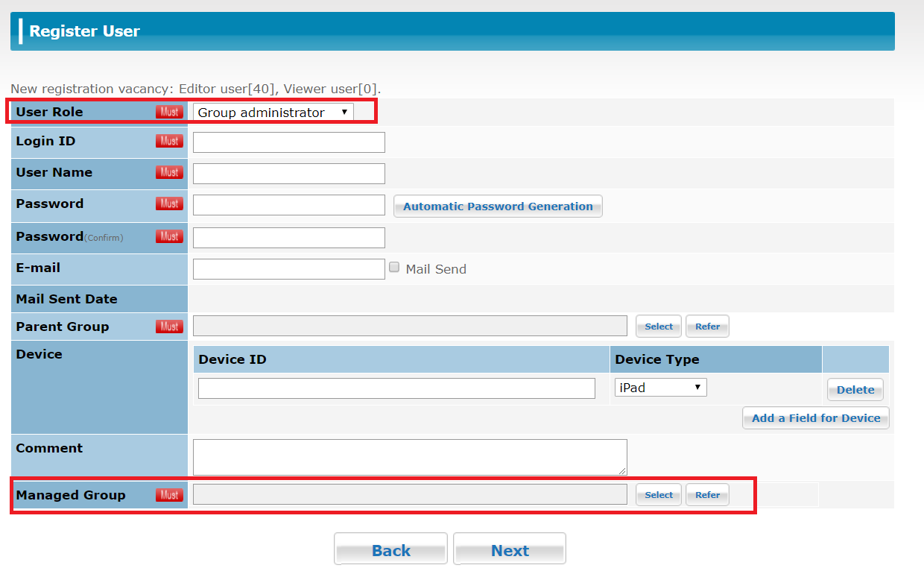Viewport: 924px width, 577px height.
Task: Focus the User Name text box
Action: pyautogui.click(x=288, y=174)
